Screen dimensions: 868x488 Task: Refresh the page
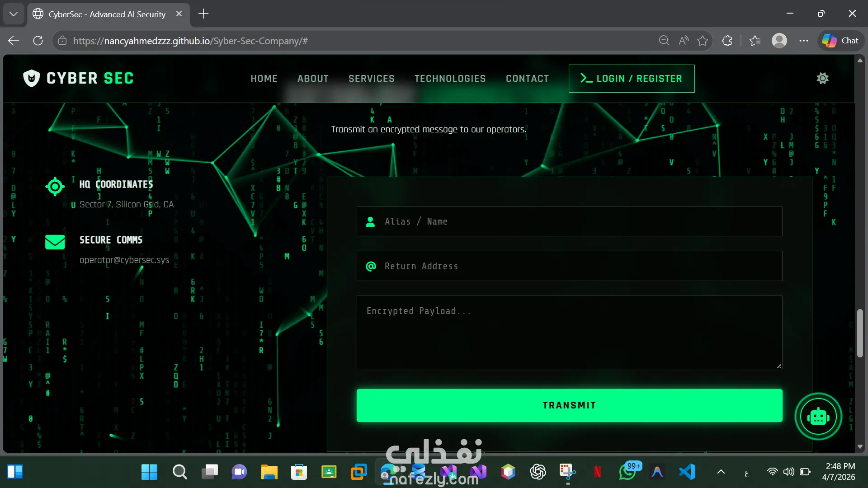point(38,41)
